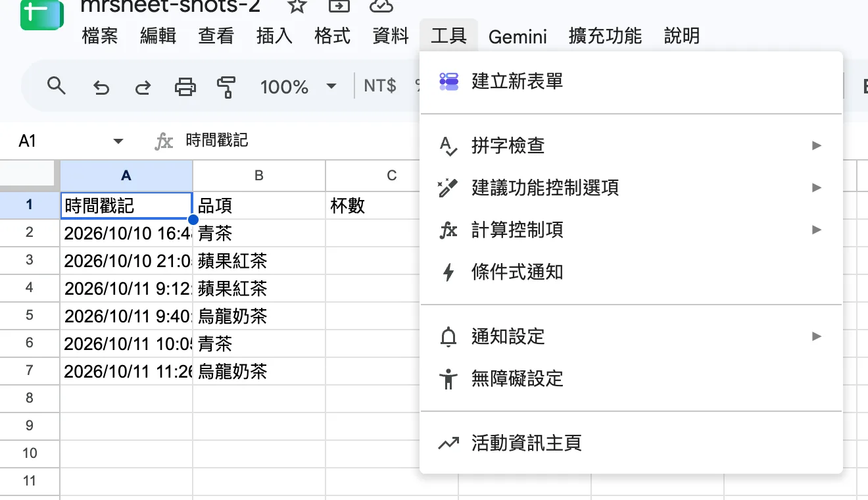868x500 pixels.
Task: Click the undo arrow icon
Action: point(101,87)
